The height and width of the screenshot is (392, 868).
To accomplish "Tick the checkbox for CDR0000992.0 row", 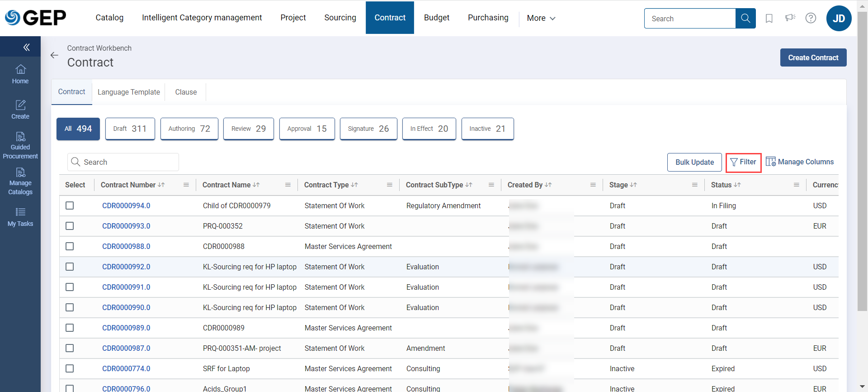I will pos(70,267).
